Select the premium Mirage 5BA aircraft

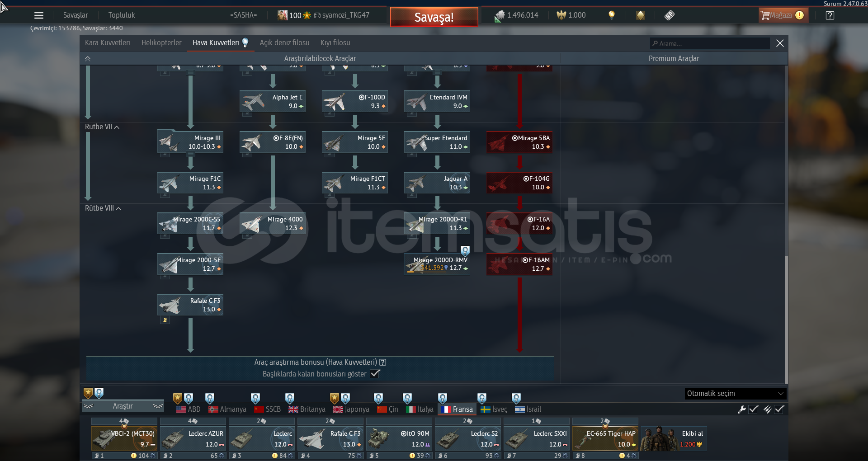pyautogui.click(x=519, y=142)
